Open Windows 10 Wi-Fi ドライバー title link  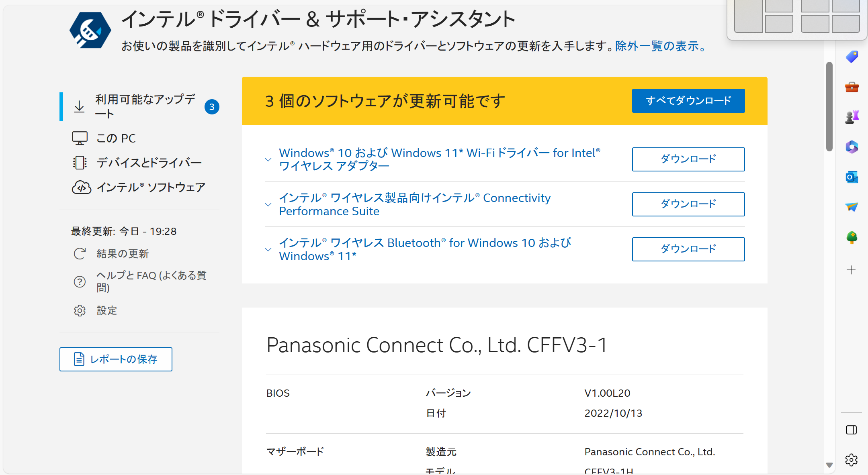click(x=440, y=159)
